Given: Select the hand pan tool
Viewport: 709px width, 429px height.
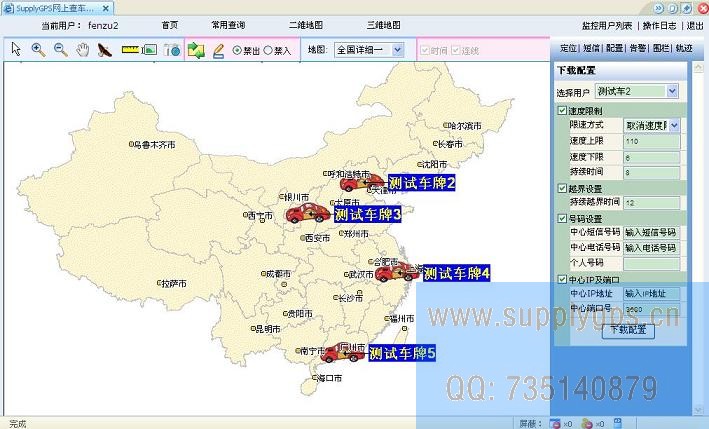Looking at the screenshot, I should 82,48.
